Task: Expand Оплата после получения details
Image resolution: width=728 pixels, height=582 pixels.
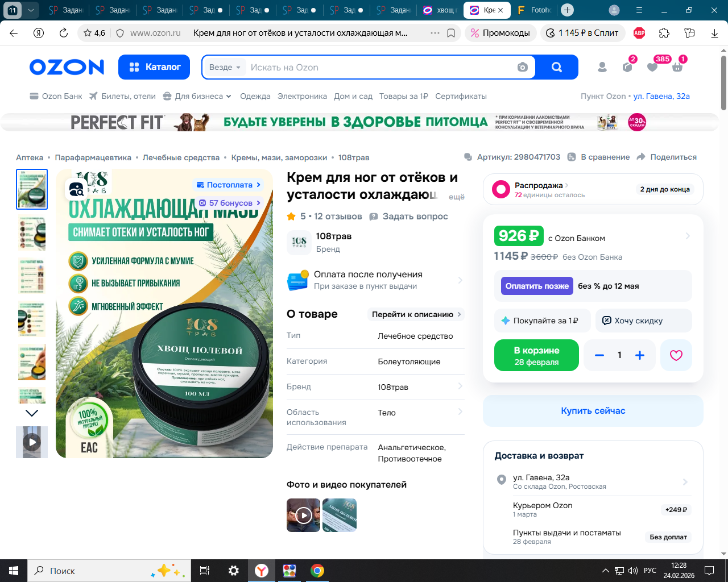Action: 375,280
